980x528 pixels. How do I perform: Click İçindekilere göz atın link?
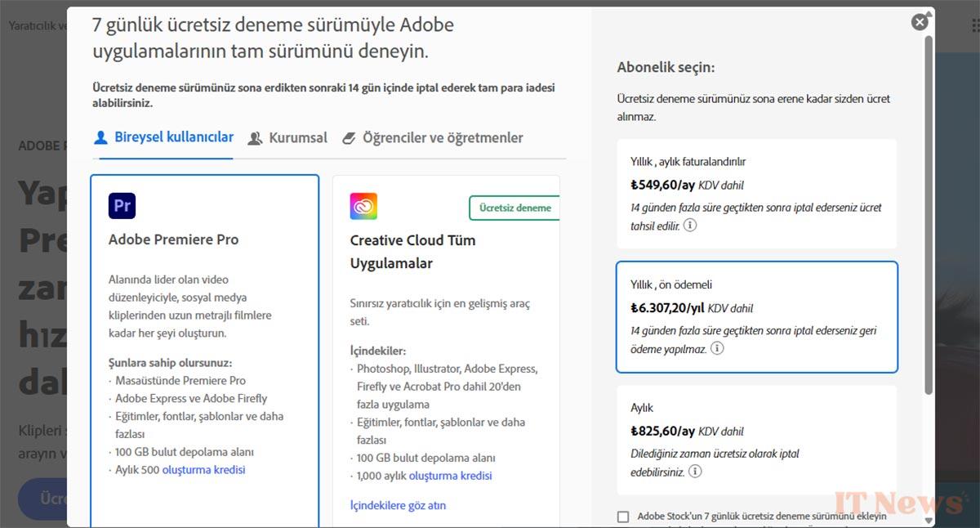pos(398,506)
